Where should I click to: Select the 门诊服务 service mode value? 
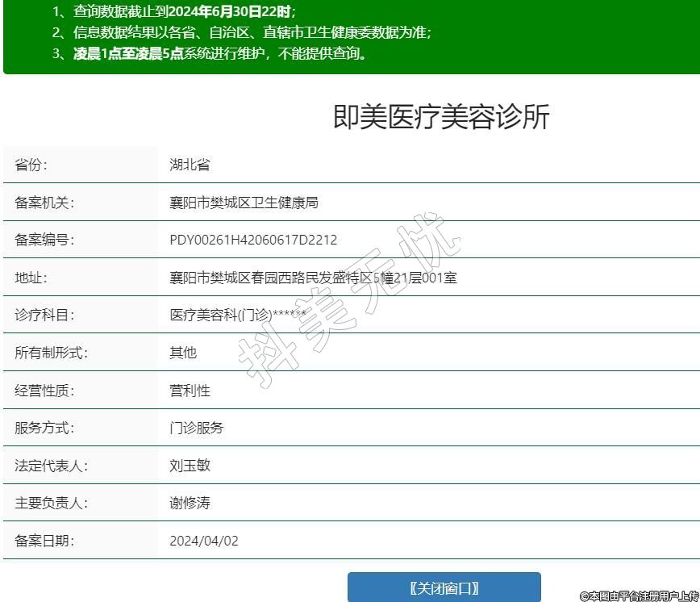(197, 428)
